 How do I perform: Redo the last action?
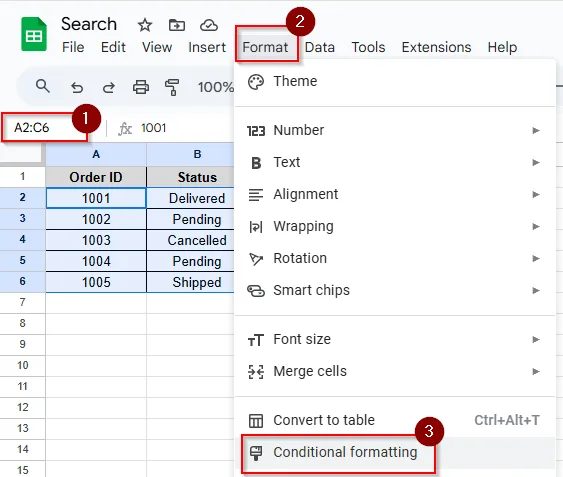pyautogui.click(x=108, y=87)
